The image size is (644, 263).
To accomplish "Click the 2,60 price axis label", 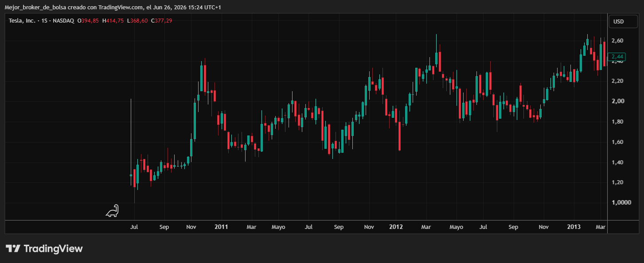I will click(x=617, y=41).
